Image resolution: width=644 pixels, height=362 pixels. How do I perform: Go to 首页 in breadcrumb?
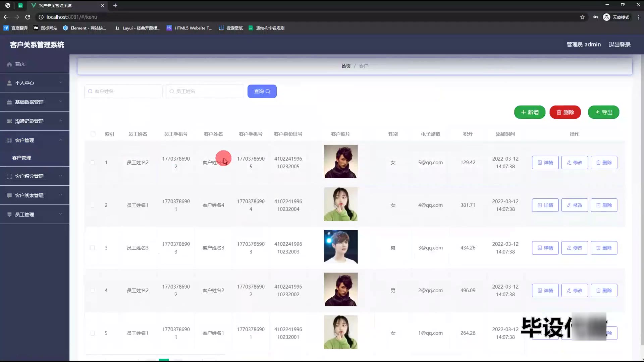point(346,66)
